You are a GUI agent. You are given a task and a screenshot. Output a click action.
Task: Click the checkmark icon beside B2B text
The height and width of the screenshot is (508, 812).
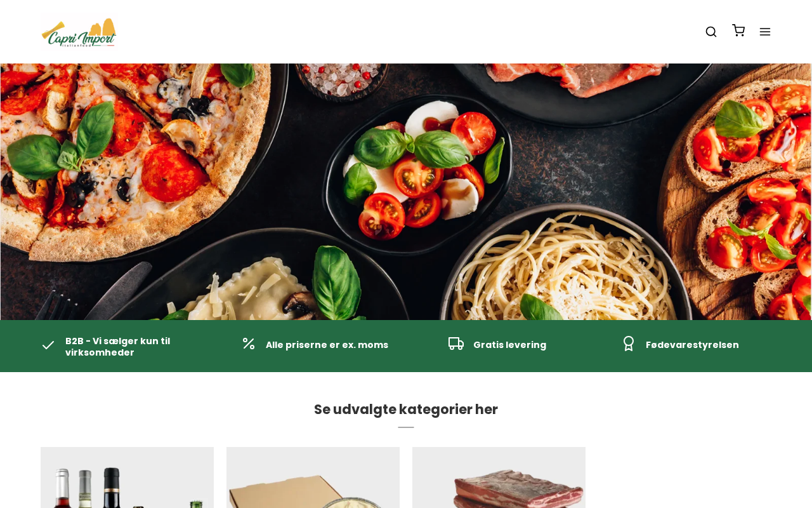point(48,345)
